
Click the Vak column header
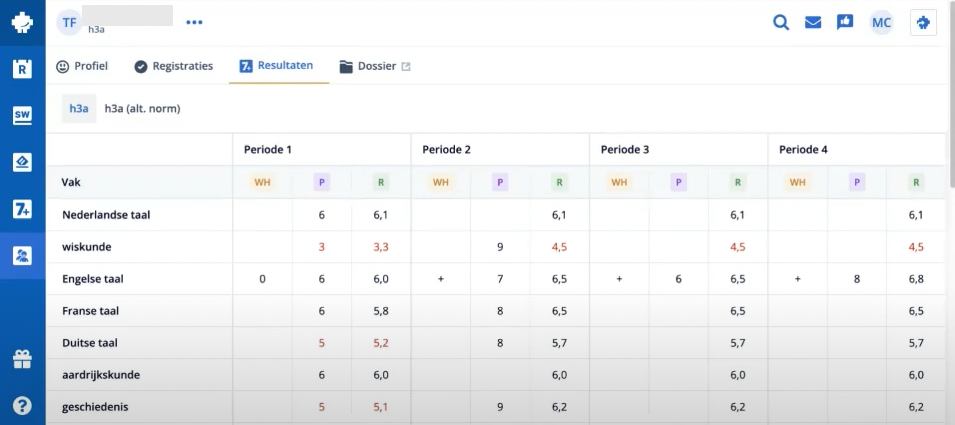[x=69, y=181]
